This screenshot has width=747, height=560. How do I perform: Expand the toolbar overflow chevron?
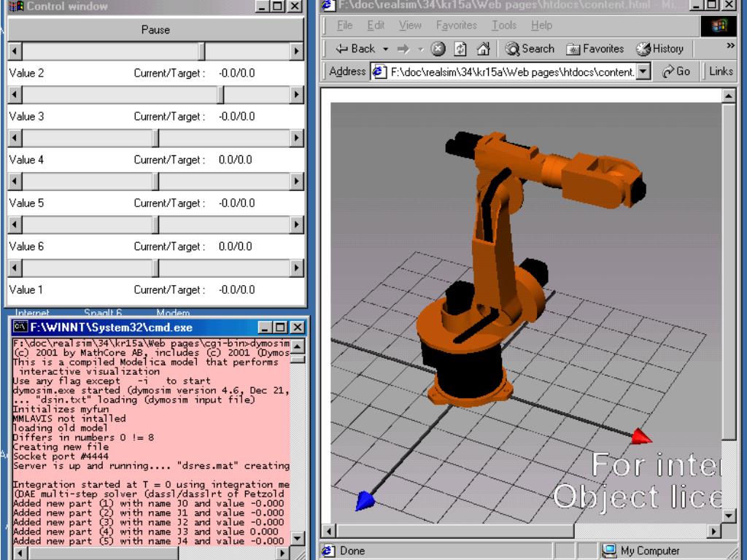click(729, 46)
